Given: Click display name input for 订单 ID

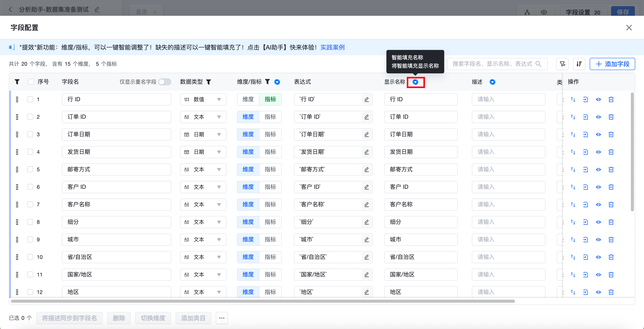Looking at the screenshot, I should [x=421, y=117].
